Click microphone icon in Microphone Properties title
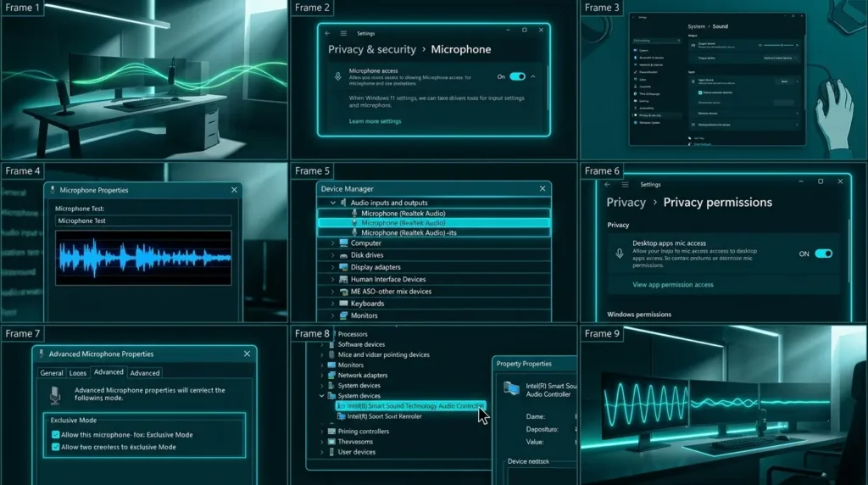Viewport: 868px width, 485px height. [53, 190]
